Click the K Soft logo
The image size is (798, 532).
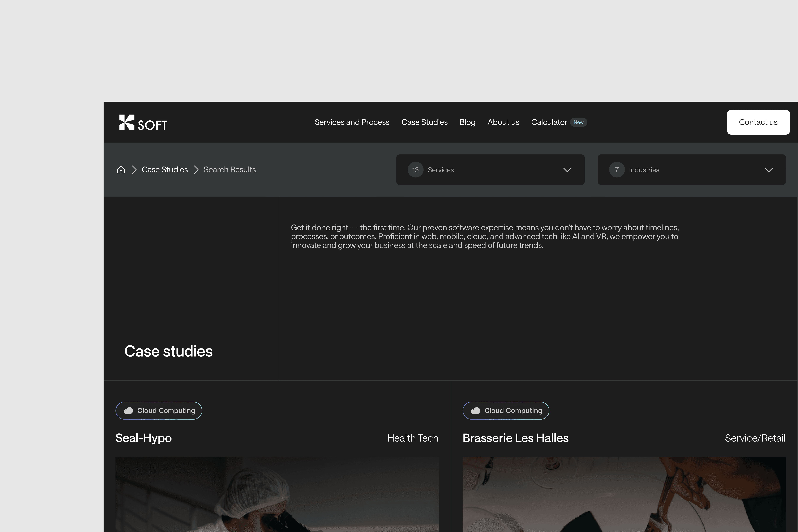[x=143, y=123]
